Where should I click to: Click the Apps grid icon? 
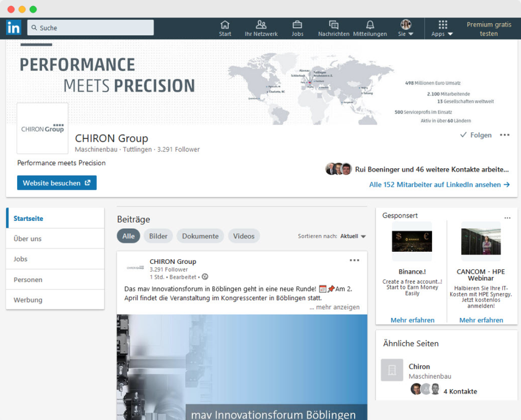(443, 24)
